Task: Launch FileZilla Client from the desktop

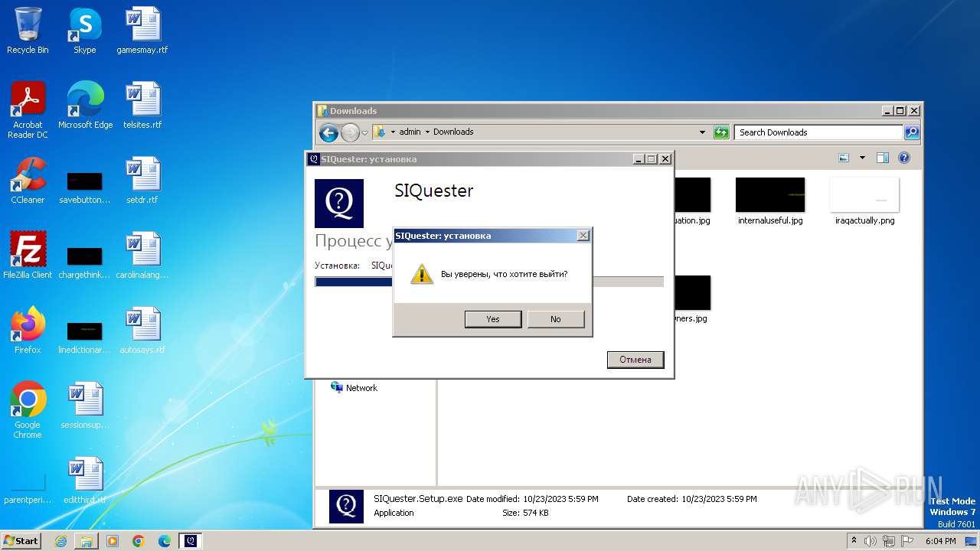Action: [28, 256]
